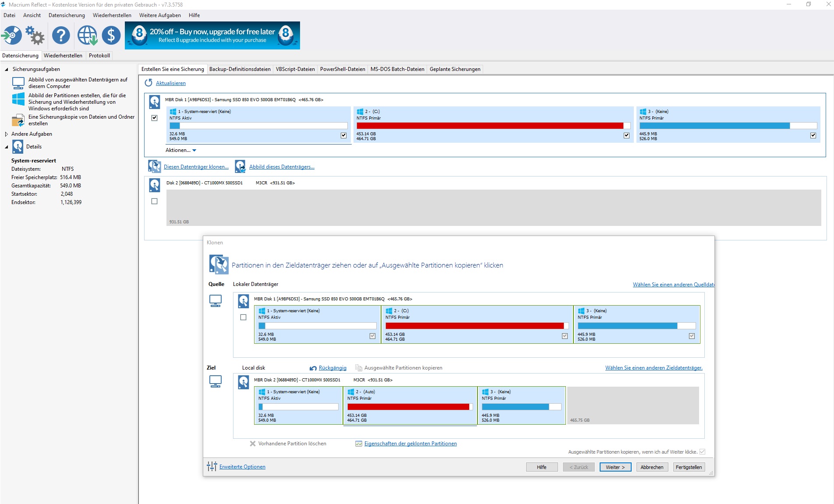
Task: Open the 20% off upgrade banner
Action: click(212, 35)
